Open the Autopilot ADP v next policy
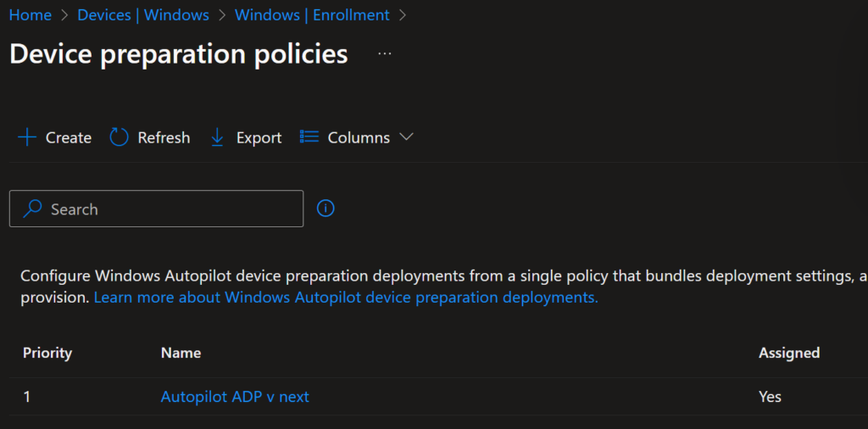 (x=235, y=397)
